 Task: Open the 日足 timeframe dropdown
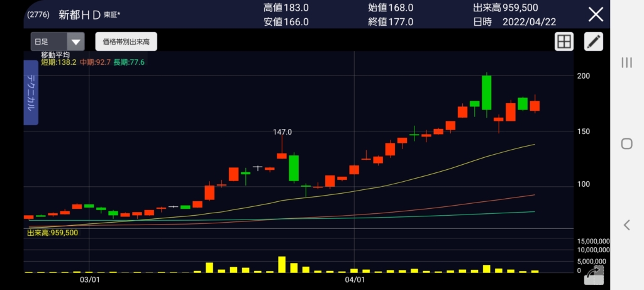tap(57, 42)
